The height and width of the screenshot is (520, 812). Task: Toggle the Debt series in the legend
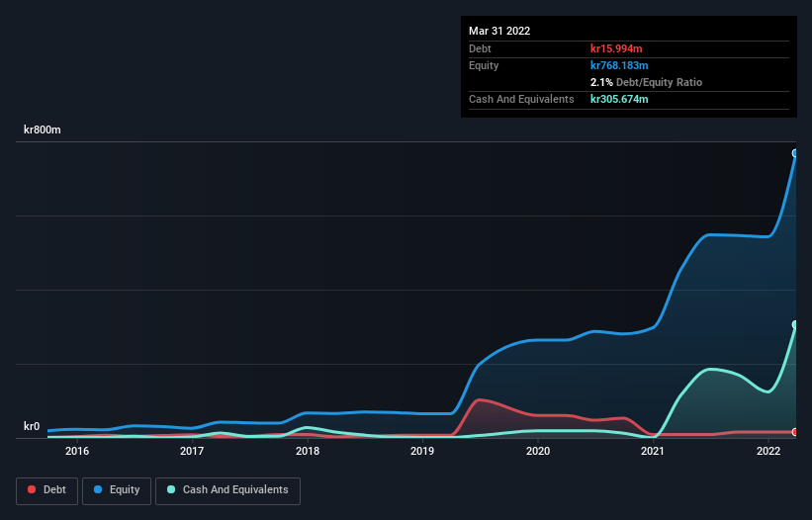46,490
